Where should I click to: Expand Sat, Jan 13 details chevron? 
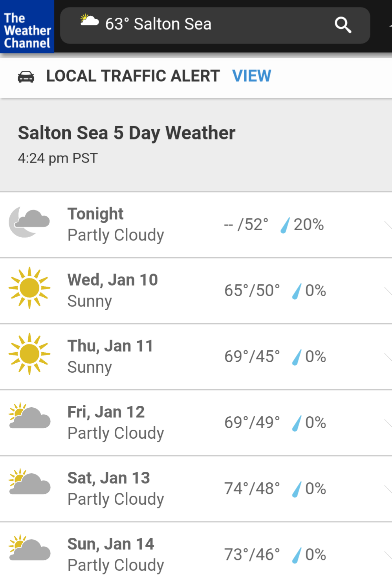coord(388,489)
